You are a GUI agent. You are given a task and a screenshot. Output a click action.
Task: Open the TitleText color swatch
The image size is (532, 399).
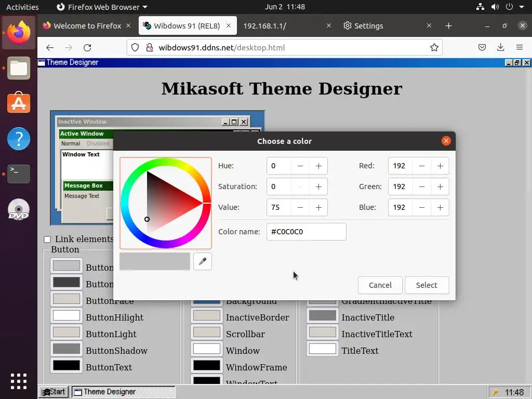point(322,349)
